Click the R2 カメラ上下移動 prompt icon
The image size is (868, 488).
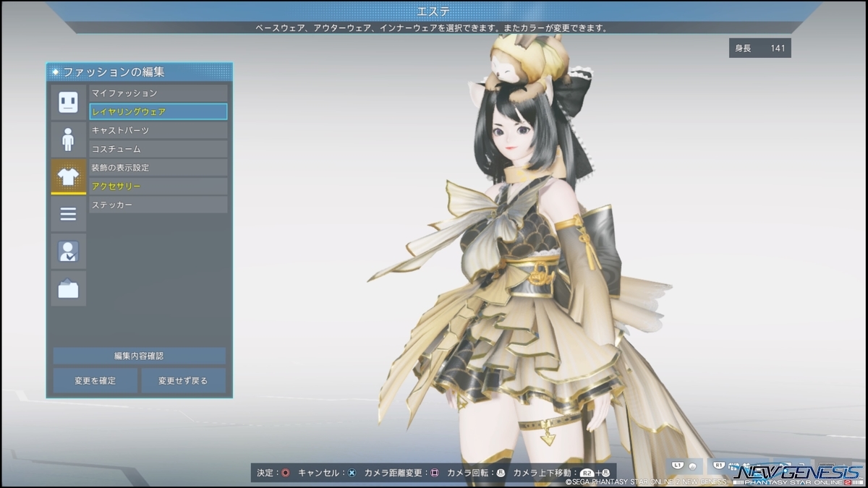click(x=588, y=473)
